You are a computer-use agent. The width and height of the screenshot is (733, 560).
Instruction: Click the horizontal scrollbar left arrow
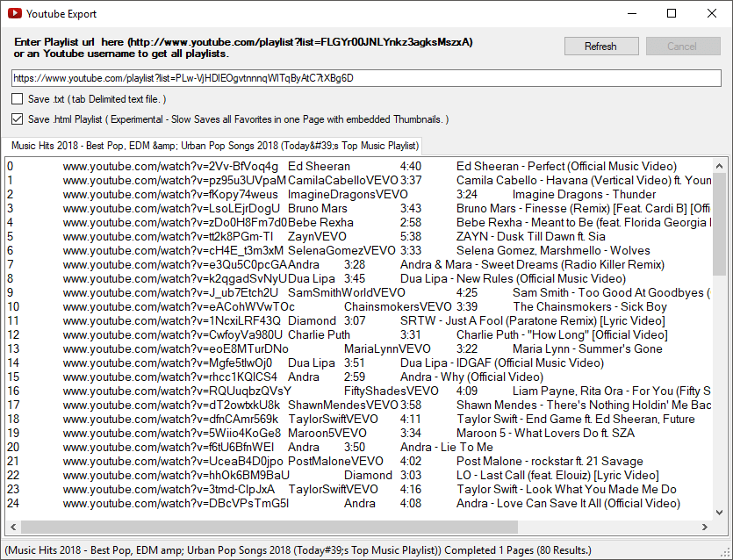click(13, 528)
